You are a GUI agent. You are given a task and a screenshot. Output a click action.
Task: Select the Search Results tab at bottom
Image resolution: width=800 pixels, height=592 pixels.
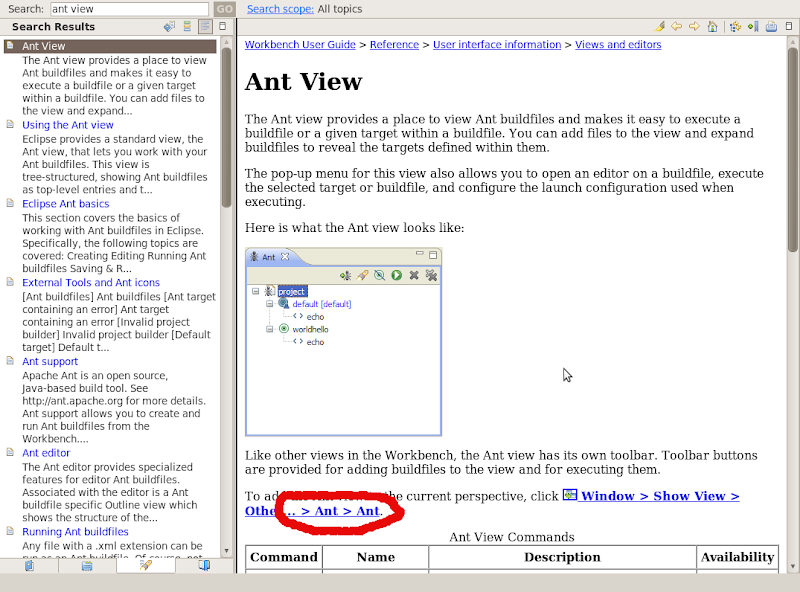145,565
